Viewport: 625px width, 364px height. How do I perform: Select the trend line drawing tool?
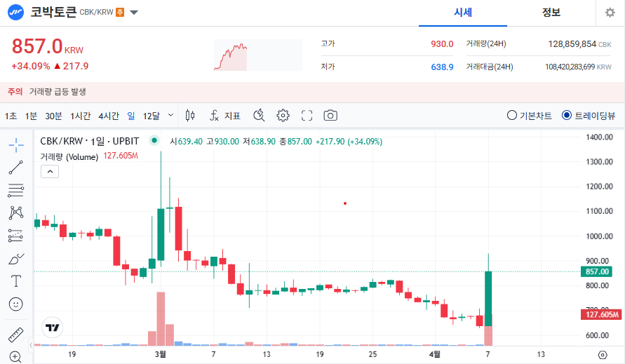[16, 168]
